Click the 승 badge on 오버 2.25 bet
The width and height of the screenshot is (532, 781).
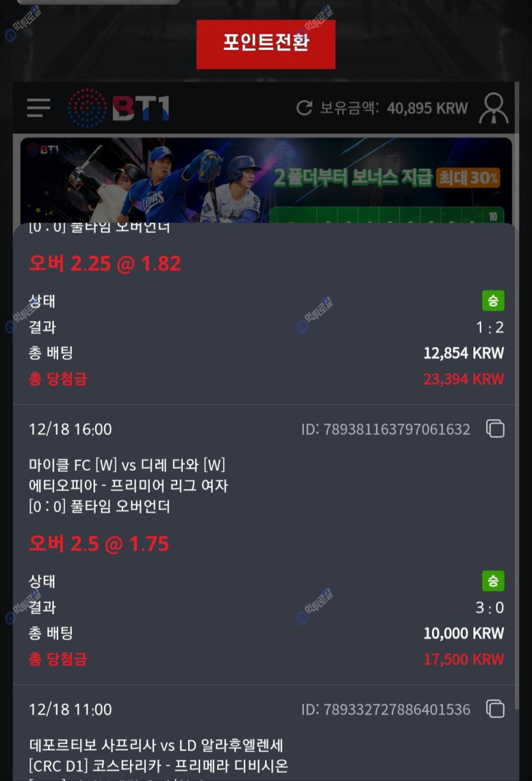pyautogui.click(x=493, y=301)
